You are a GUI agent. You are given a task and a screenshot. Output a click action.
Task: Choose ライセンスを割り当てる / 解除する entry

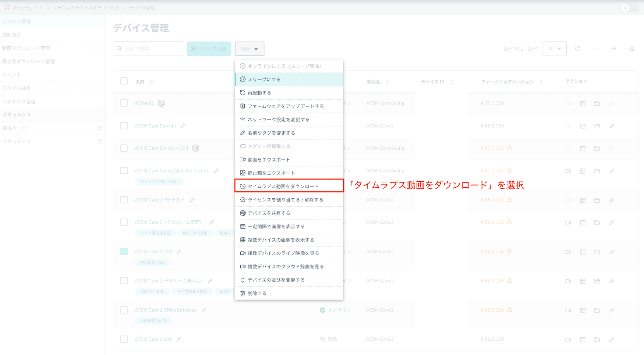pos(289,200)
